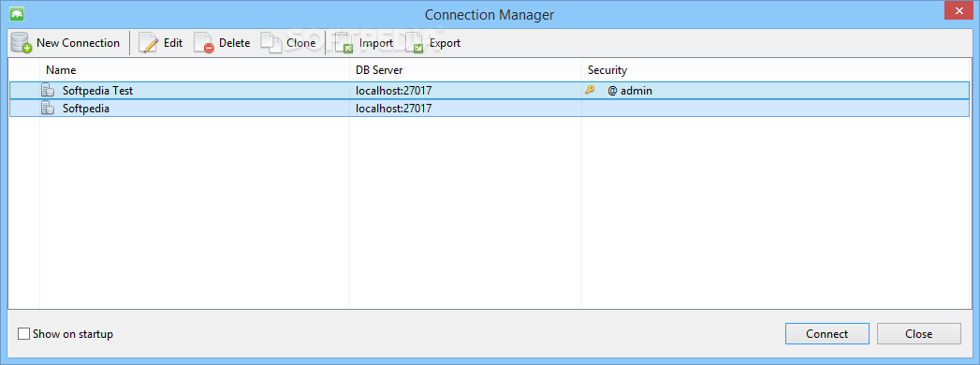
Task: Click the Edit pencil icon
Action: pos(148,43)
